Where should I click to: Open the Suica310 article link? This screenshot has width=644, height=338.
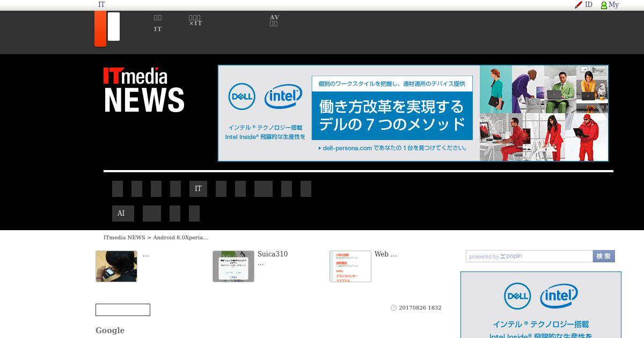point(273,254)
